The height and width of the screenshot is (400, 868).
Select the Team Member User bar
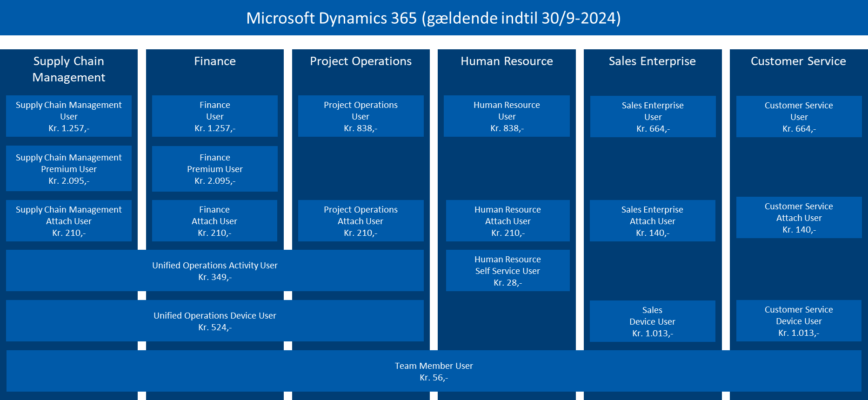tap(434, 371)
